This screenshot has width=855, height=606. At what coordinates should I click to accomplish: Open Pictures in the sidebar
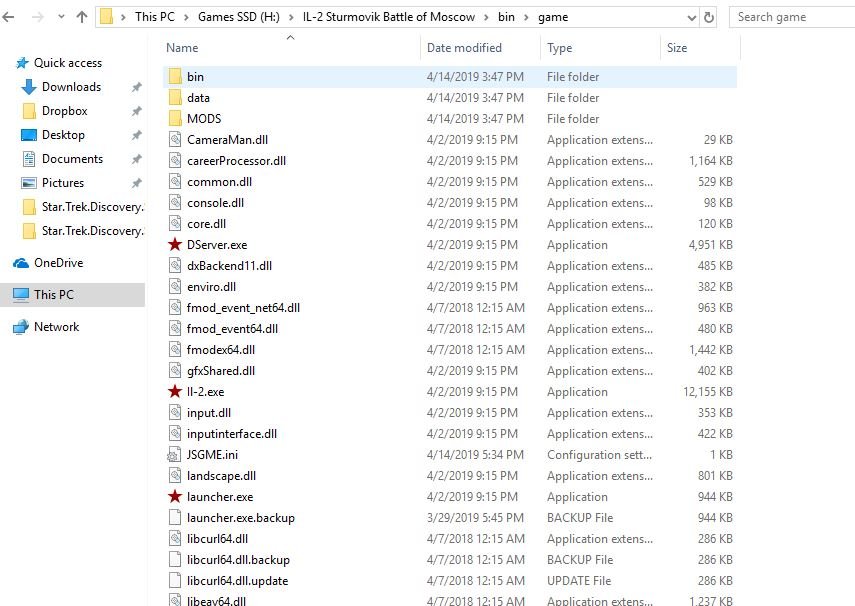tap(63, 183)
